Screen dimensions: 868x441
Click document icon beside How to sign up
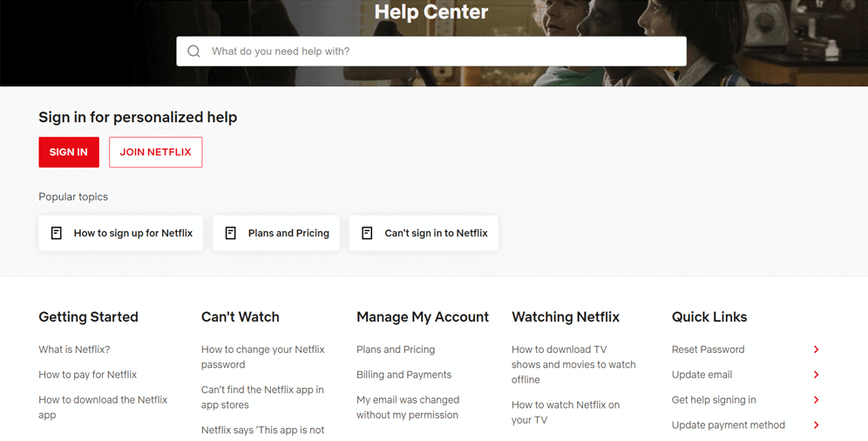pyautogui.click(x=57, y=233)
